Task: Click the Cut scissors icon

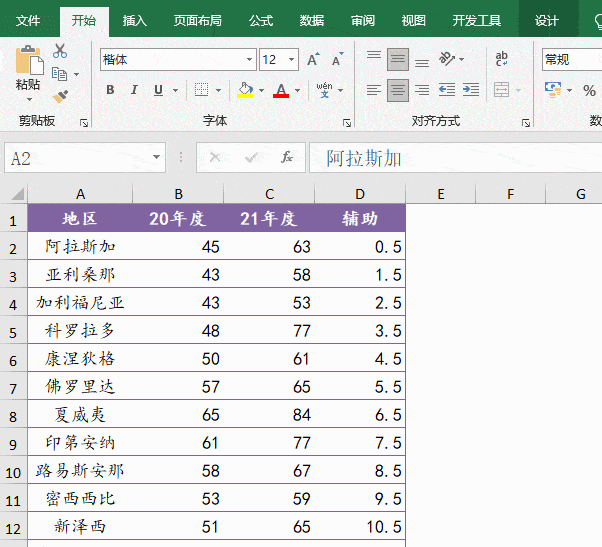Action: pyautogui.click(x=60, y=51)
